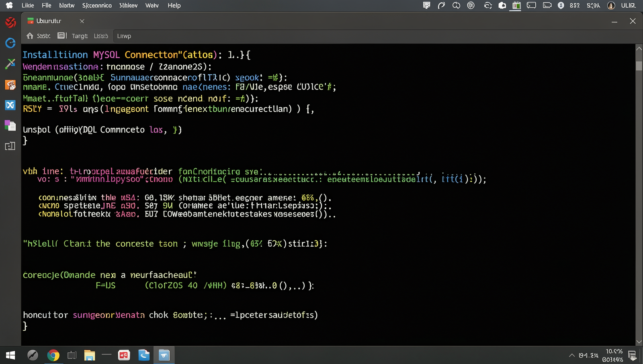Open the notification center tray icon
Image resolution: width=643 pixels, height=364 pixels.
coord(632,356)
